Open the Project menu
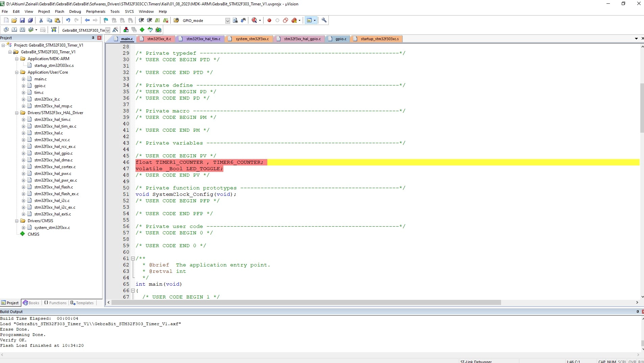The width and height of the screenshot is (644, 363). 44,11
